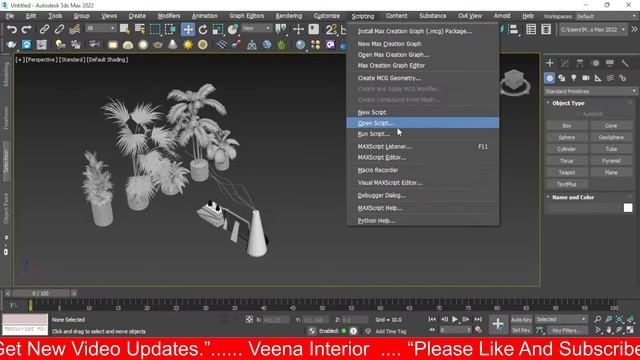Select Helpers category icon
The image size is (640, 360).
click(x=598, y=78)
